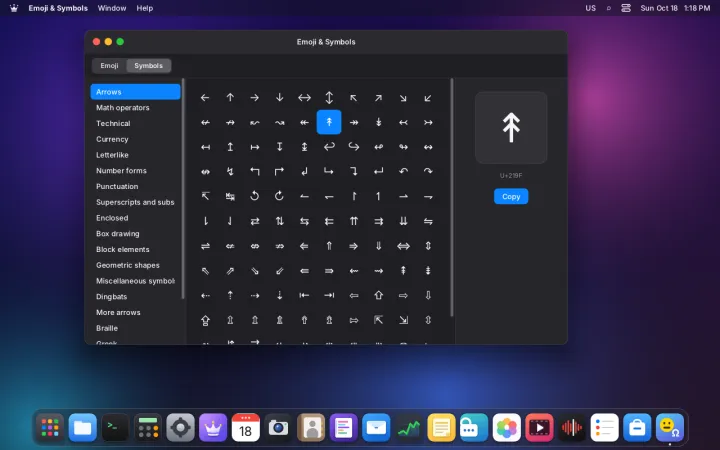
Task: Open Calendar from the dock
Action: coord(246,428)
